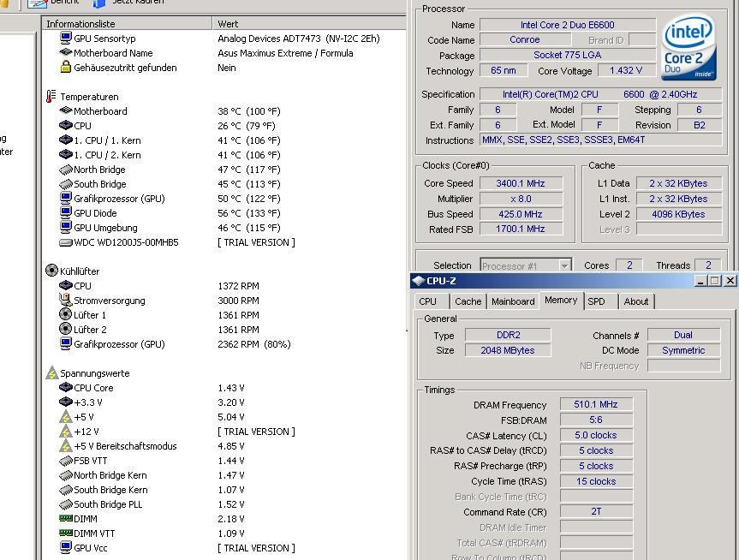Click the Motherboard Name board icon
The height and width of the screenshot is (560, 739).
pyautogui.click(x=66, y=53)
